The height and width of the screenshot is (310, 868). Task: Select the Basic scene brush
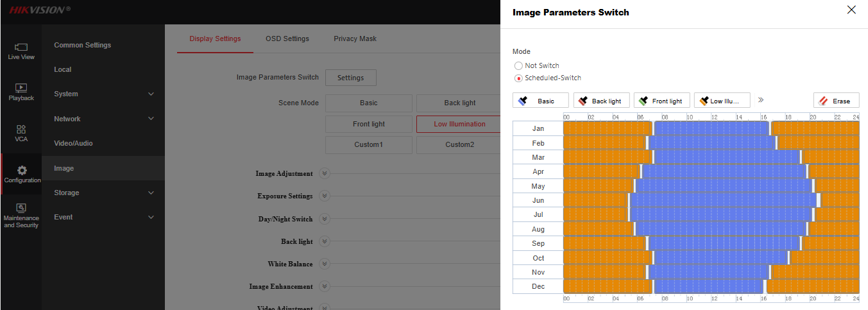pyautogui.click(x=541, y=101)
